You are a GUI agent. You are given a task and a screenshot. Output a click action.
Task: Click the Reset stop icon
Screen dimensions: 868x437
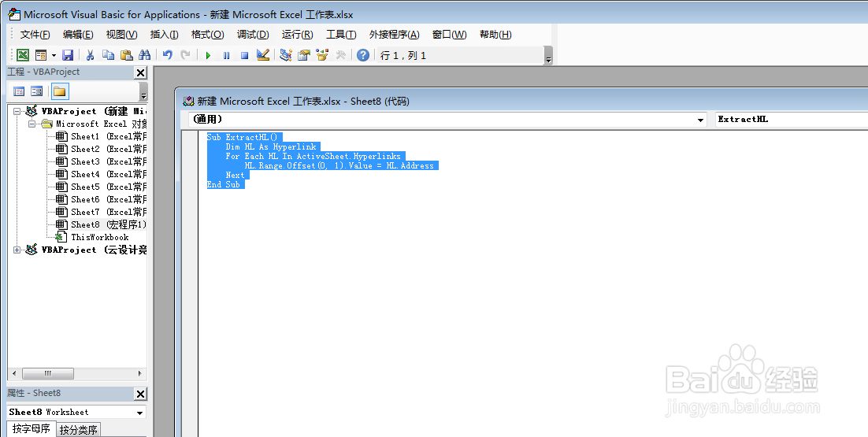(245, 55)
